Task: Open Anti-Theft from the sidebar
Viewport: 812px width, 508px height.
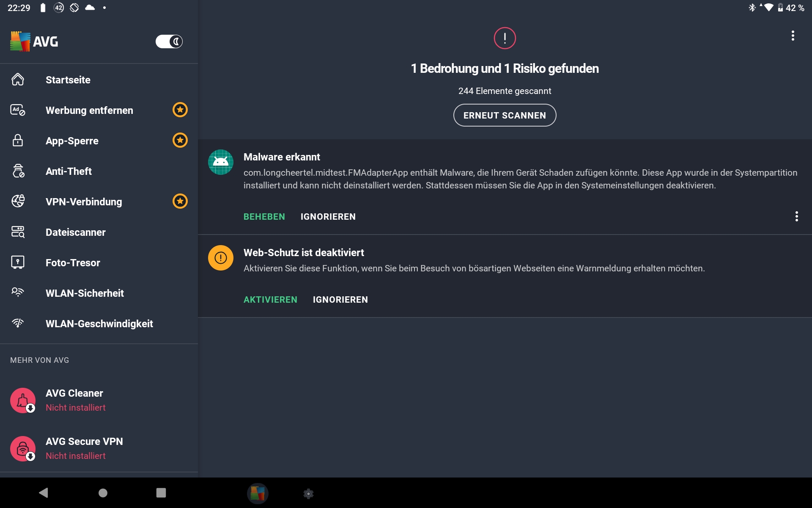Action: (69, 171)
